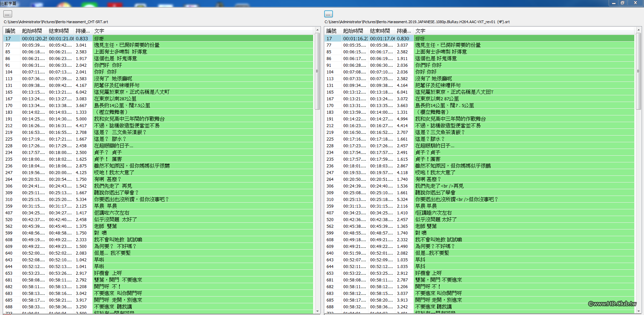Minimize the 比較字幕 window
Image resolution: width=644 pixels, height=315 pixels.
[x=613, y=3]
